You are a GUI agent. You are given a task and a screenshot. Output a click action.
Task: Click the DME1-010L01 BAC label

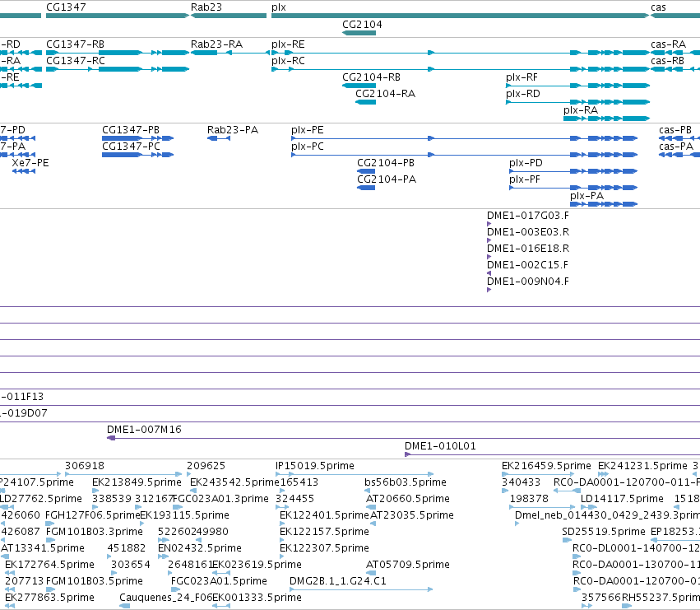click(x=440, y=446)
